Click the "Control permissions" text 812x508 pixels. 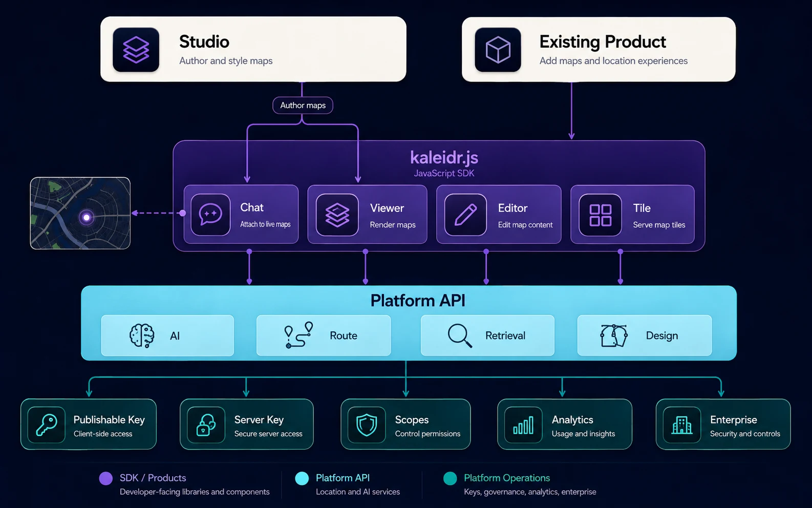point(428,434)
